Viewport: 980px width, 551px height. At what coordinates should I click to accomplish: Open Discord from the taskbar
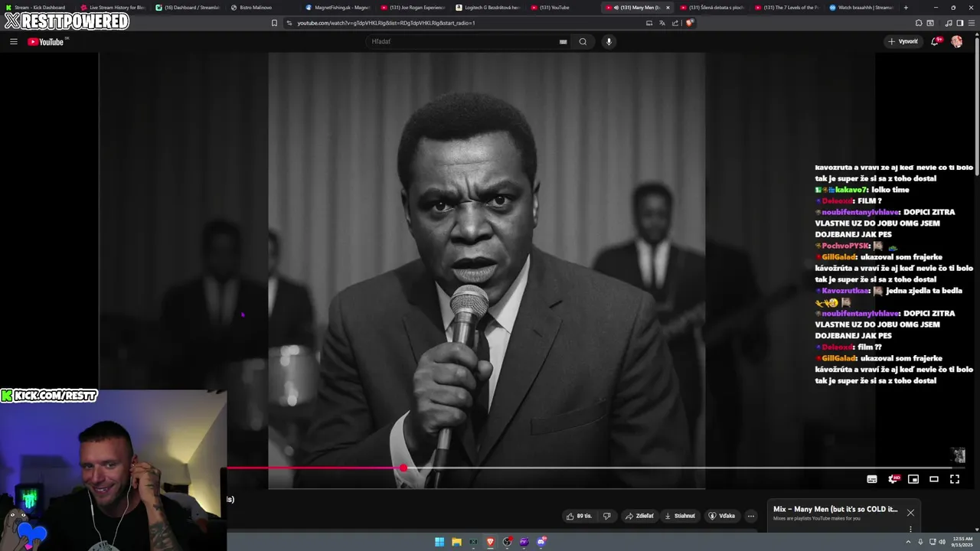pos(541,542)
